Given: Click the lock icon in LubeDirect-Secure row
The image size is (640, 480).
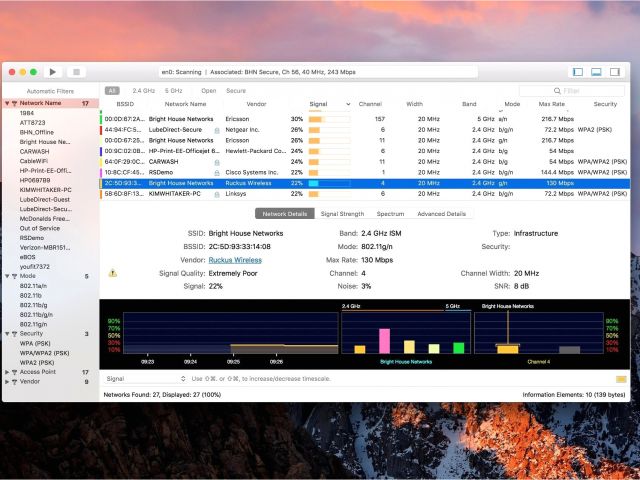Looking at the screenshot, I should click(x=217, y=130).
